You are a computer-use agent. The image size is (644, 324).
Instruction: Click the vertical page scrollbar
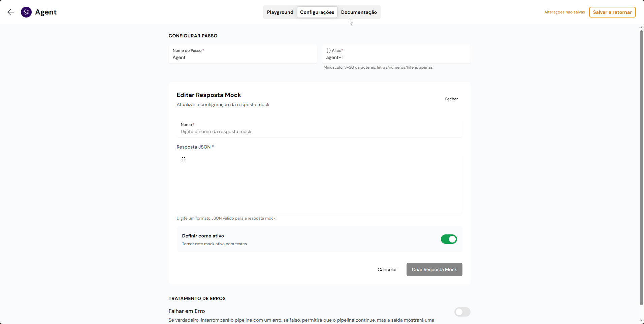click(641, 168)
